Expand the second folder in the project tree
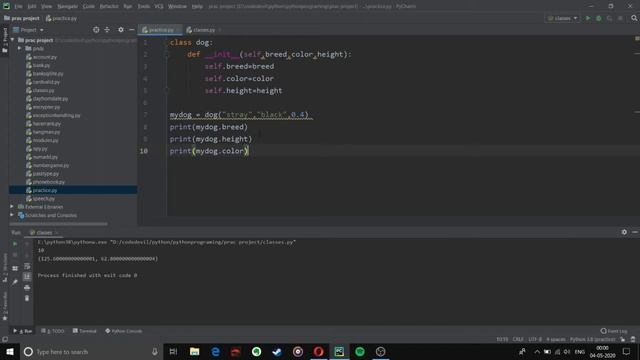The height and width of the screenshot is (360, 640). point(20,49)
